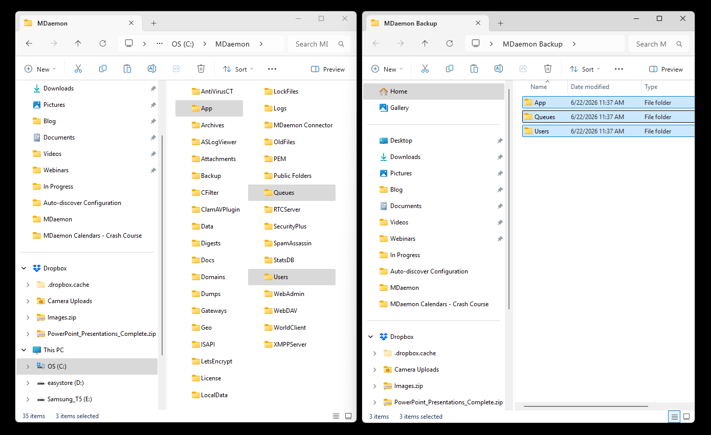
Task: Close the MDaemon tab
Action: (x=131, y=23)
